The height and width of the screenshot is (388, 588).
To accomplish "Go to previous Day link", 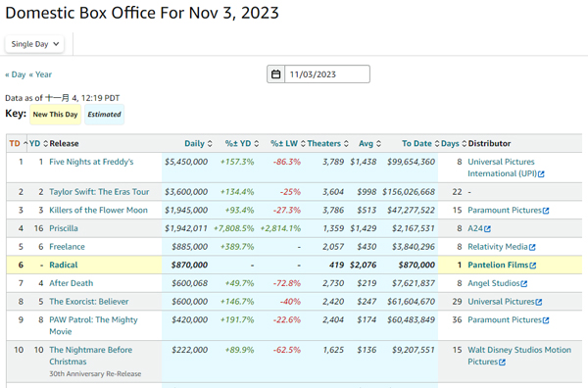I will [x=16, y=74].
